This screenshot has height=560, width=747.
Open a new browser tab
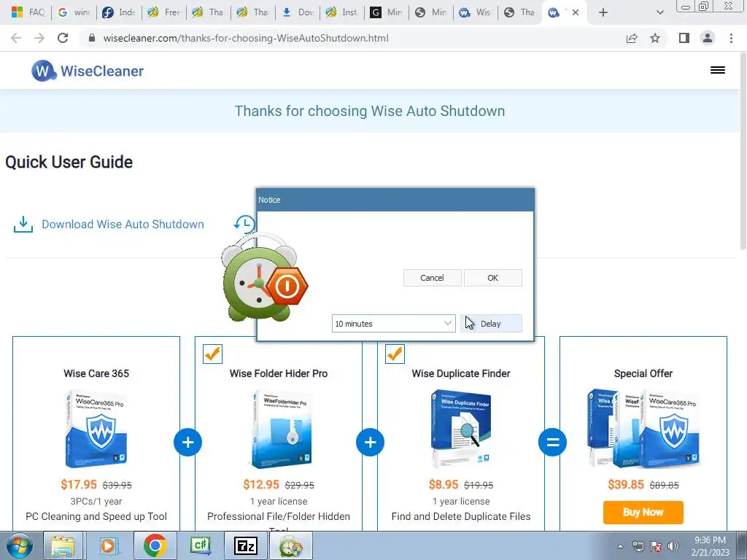click(603, 12)
